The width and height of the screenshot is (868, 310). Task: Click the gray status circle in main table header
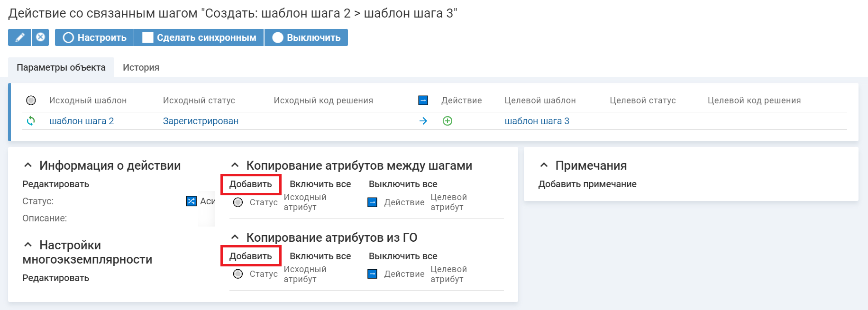tap(31, 100)
